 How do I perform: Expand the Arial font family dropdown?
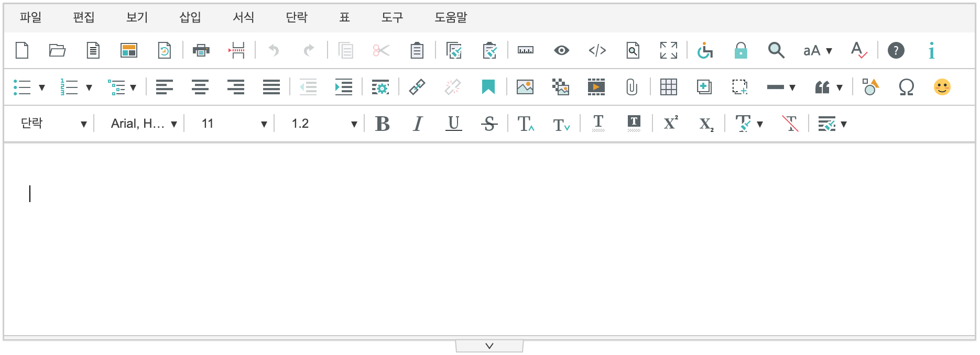coord(144,124)
